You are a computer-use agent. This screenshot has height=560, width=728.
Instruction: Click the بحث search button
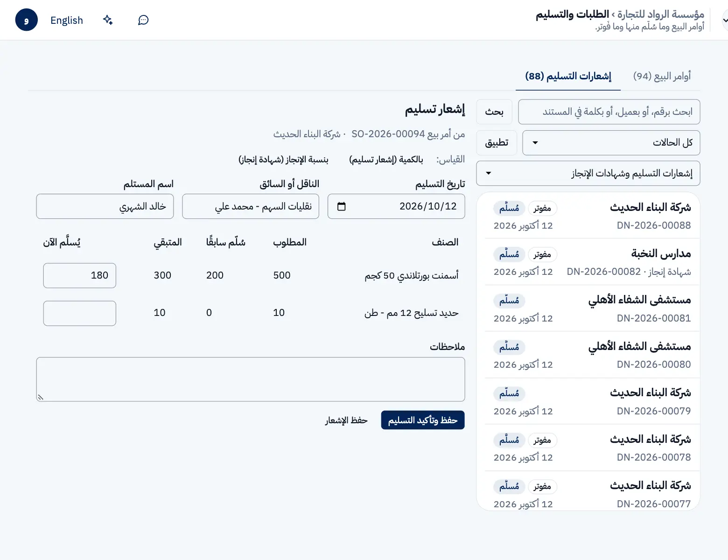click(494, 112)
